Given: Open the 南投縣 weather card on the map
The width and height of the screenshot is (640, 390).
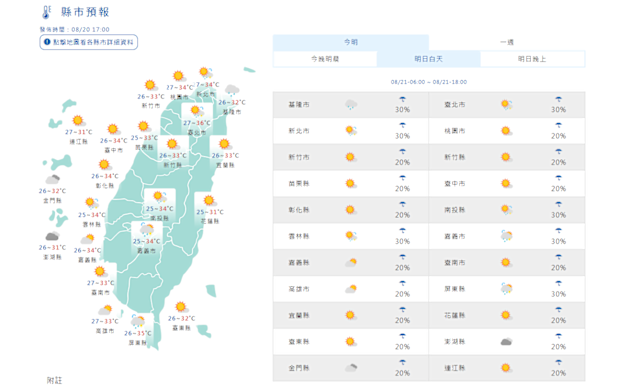Looking at the screenshot, I should pos(160,205).
